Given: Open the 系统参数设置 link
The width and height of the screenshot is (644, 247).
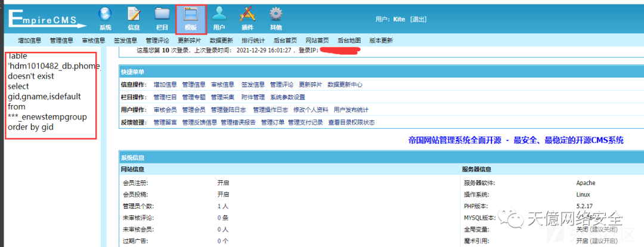Looking at the screenshot, I should (287, 97).
